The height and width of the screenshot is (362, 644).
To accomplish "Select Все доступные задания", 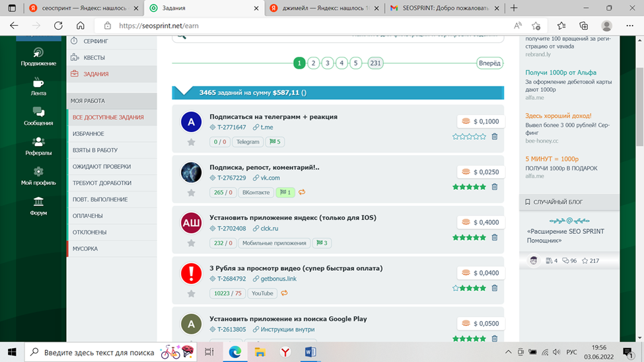I will [x=112, y=117].
